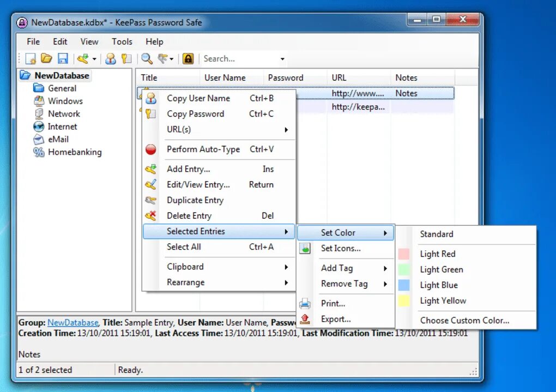
Task: Select the Standard color option
Action: click(466, 234)
